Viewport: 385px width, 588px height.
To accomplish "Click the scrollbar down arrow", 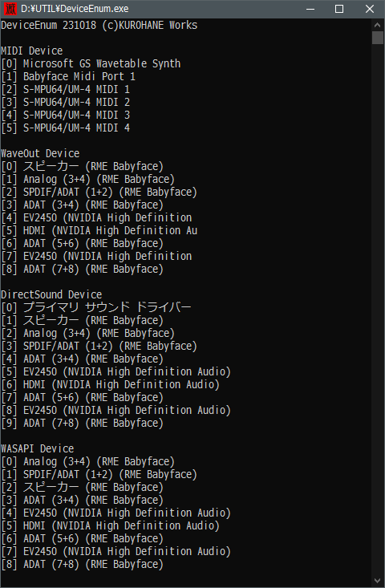I will click(x=378, y=581).
